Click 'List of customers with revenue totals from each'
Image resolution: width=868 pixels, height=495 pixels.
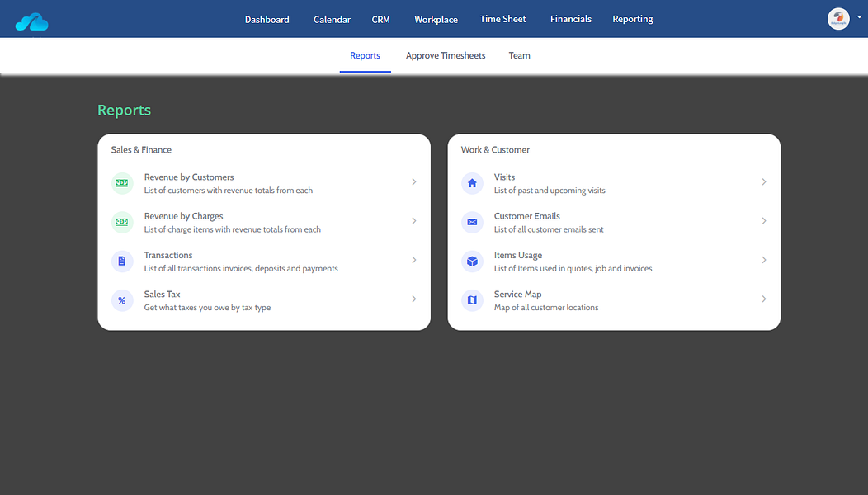click(228, 191)
